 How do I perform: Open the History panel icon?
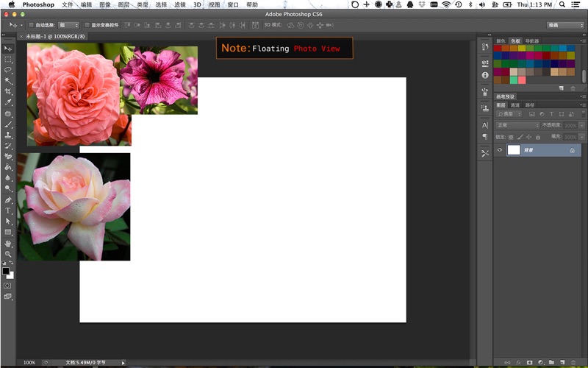[485, 47]
